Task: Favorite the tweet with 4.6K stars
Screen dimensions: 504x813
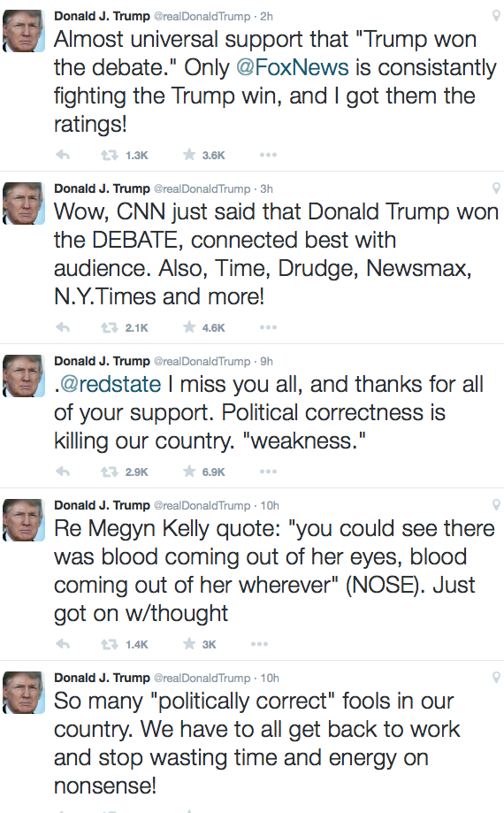Action: tap(189, 326)
